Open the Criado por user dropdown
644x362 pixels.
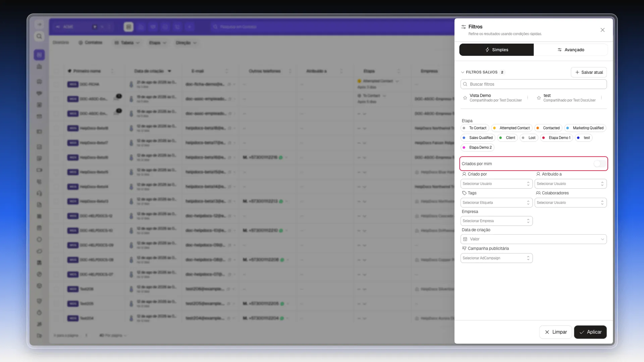(496, 184)
